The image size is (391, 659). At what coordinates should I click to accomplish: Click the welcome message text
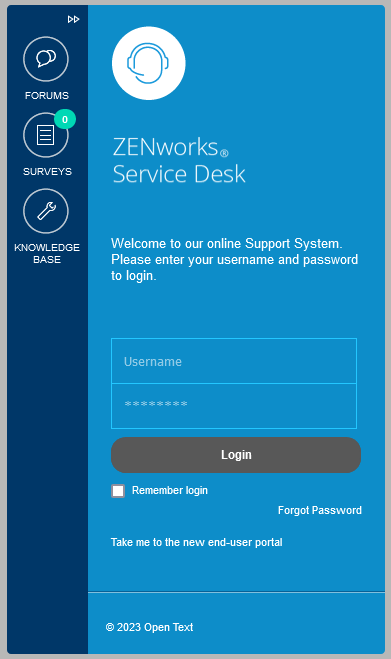pos(234,259)
